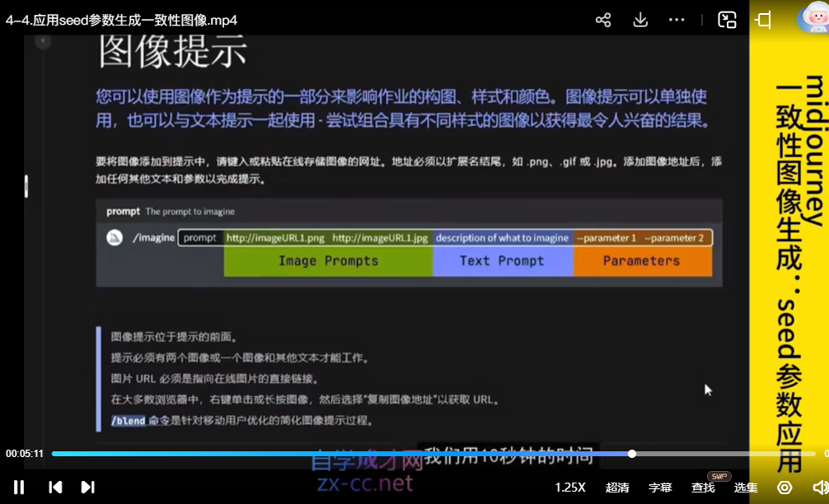Skip to next video
This screenshot has height=504, width=829.
click(88, 487)
